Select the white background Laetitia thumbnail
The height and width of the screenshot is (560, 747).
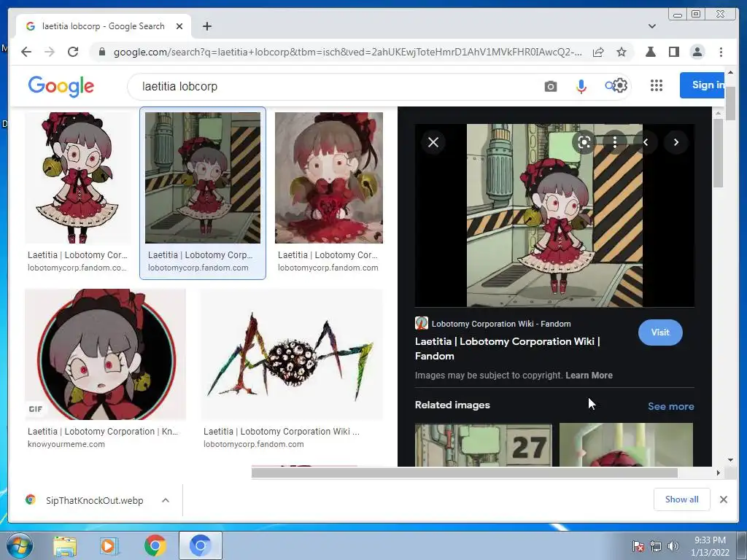(x=79, y=178)
